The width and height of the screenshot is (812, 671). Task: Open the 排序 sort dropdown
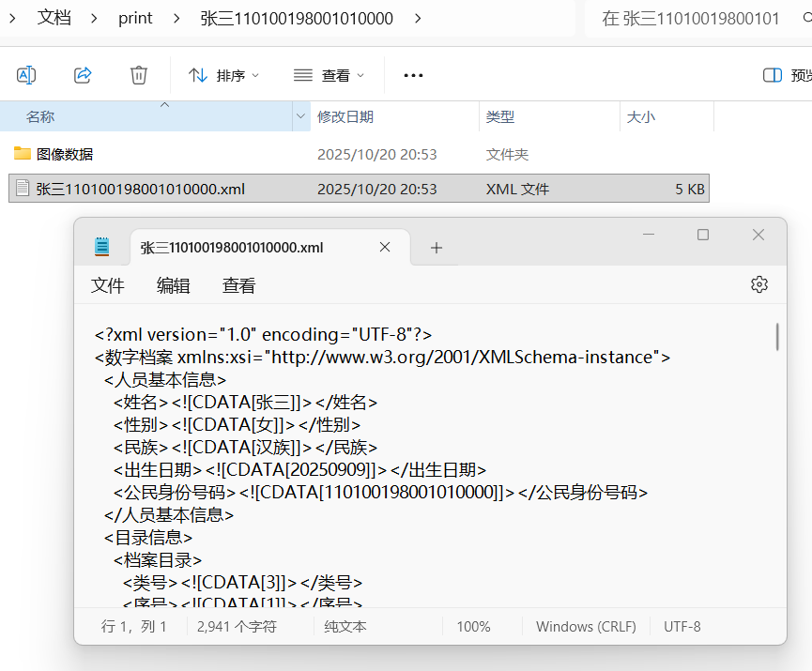[x=223, y=75]
